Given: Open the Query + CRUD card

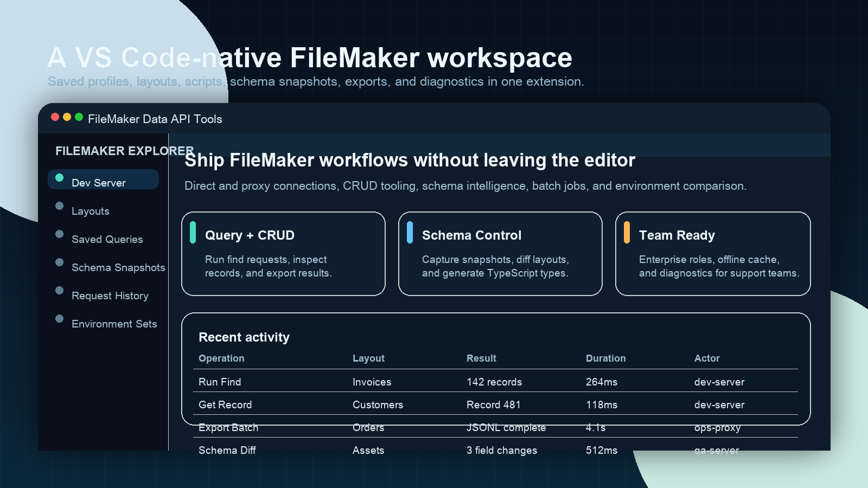Looking at the screenshot, I should [x=283, y=254].
